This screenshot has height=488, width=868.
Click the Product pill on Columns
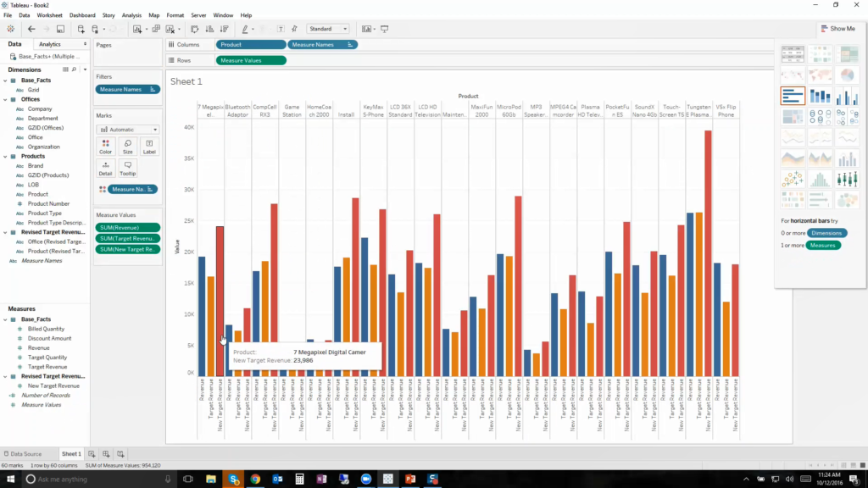pyautogui.click(x=251, y=44)
